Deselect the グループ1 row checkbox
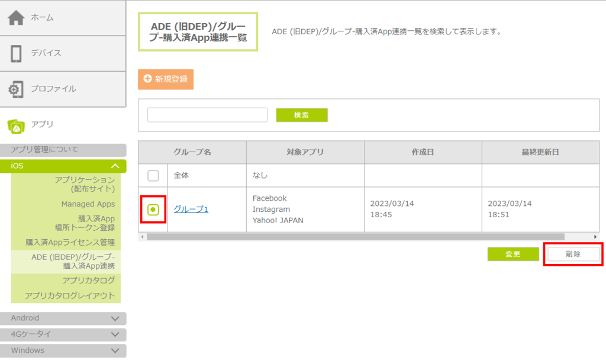Screen dimensions: 606x364 click(153, 210)
